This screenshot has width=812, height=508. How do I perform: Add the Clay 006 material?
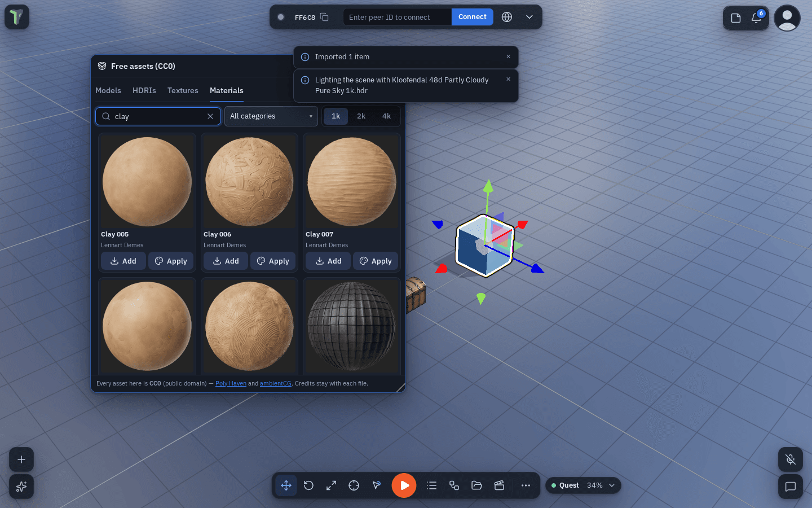[x=226, y=261]
